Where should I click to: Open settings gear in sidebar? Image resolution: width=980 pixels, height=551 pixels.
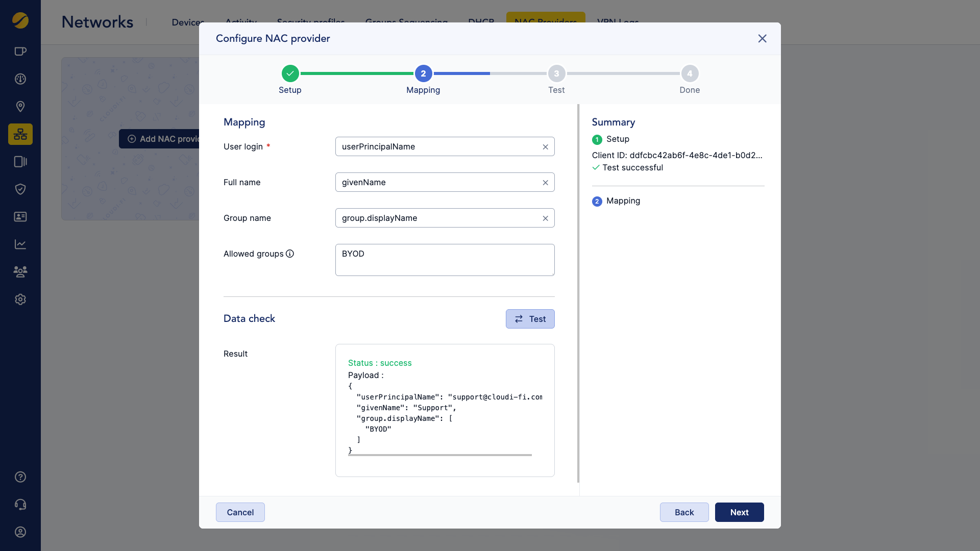click(x=20, y=299)
